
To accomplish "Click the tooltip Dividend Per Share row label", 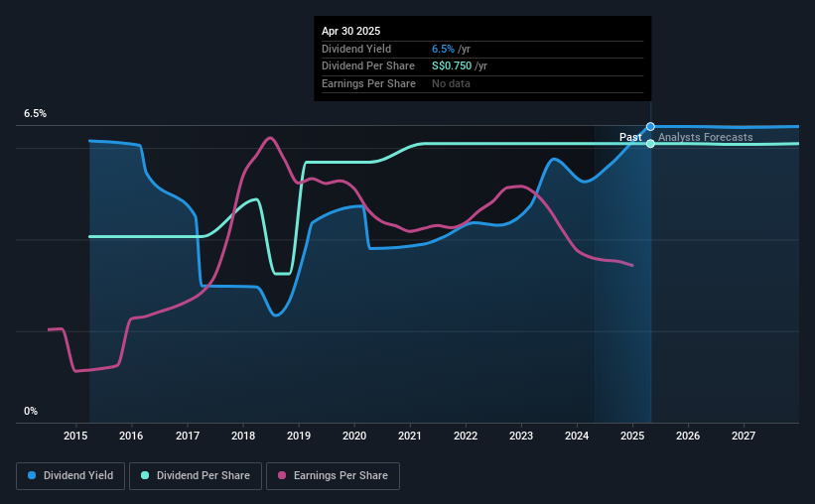I will tap(368, 66).
